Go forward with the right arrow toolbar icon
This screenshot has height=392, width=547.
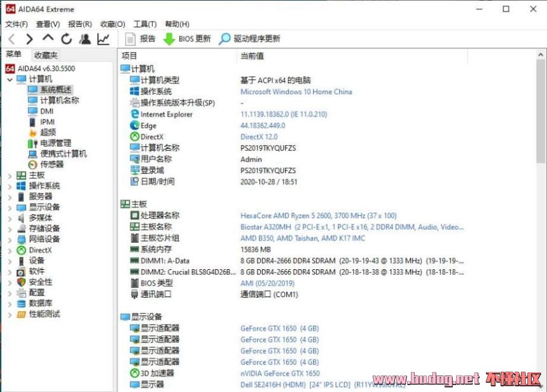point(30,39)
